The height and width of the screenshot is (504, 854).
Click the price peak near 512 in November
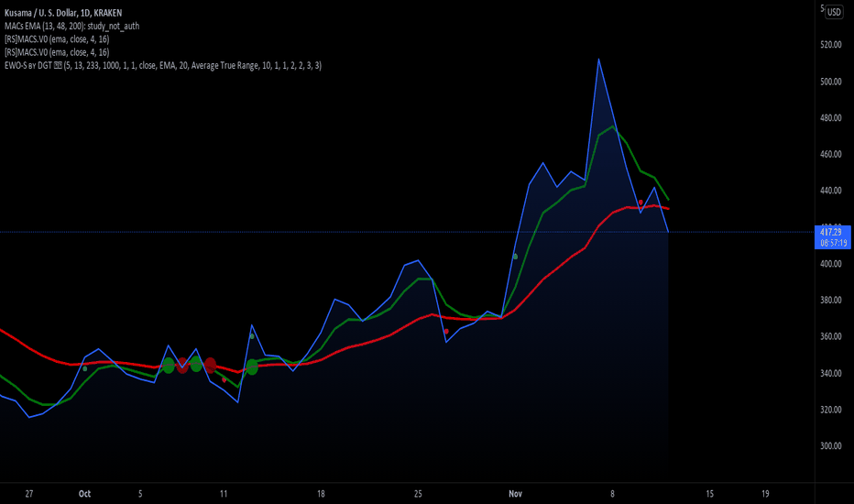tap(598, 60)
